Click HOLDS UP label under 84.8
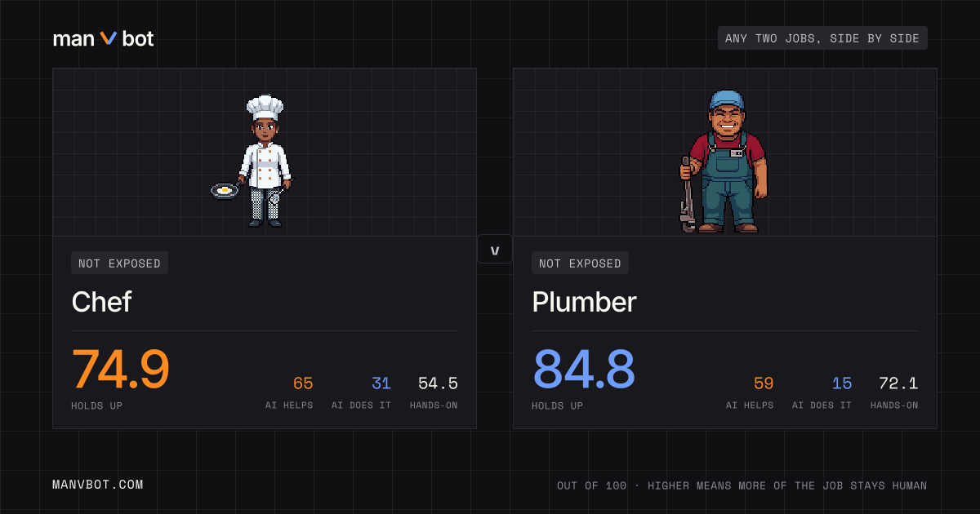The width and height of the screenshot is (980, 514). (557, 405)
